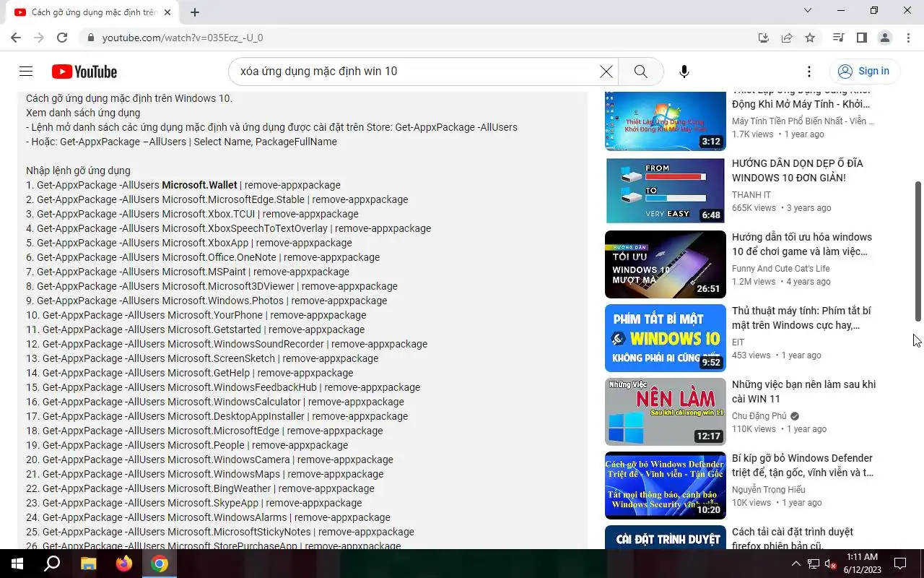Go forward in browser history
924x578 pixels.
pos(39,38)
